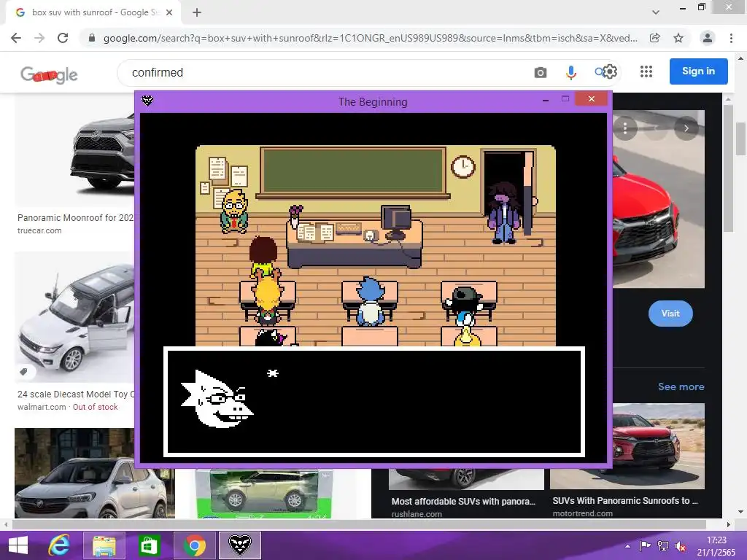Reload the page with the refresh icon
Screen dimensions: 747x560
pos(63,38)
